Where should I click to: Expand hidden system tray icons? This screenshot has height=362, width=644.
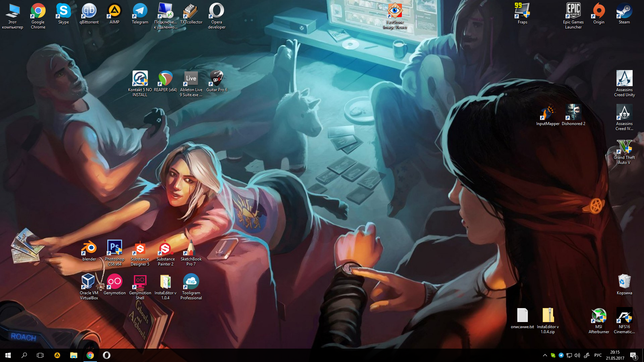545,355
